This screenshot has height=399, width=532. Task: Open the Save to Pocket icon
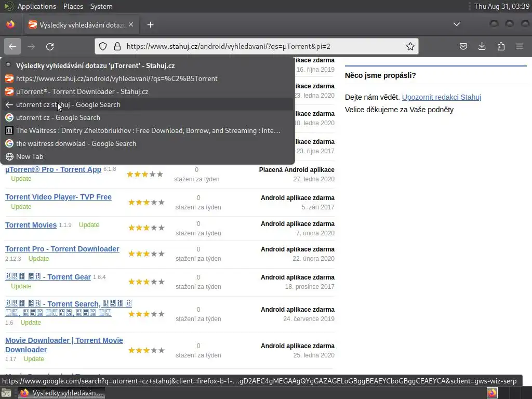pyautogui.click(x=463, y=46)
